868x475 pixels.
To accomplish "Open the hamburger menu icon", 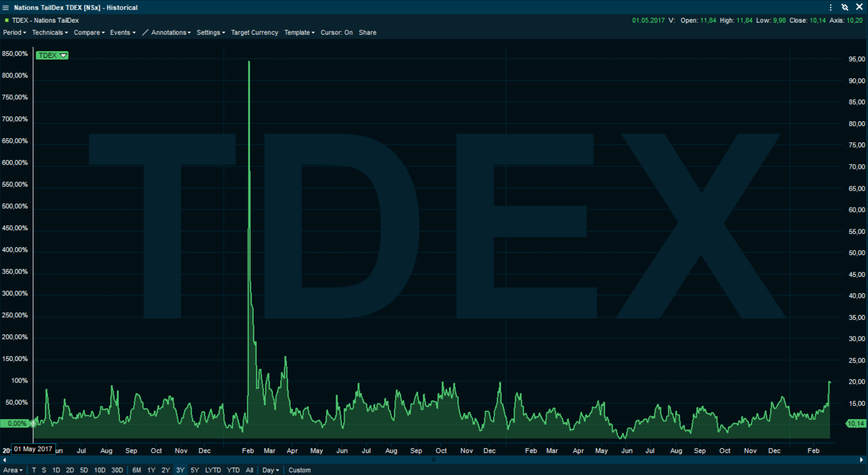I will (x=6, y=8).
